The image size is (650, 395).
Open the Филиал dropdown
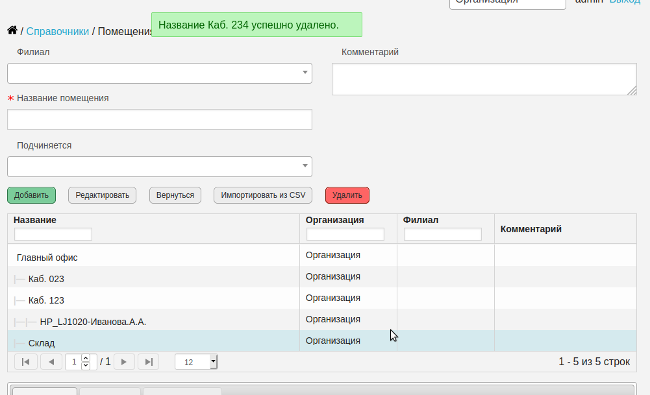[x=160, y=73]
